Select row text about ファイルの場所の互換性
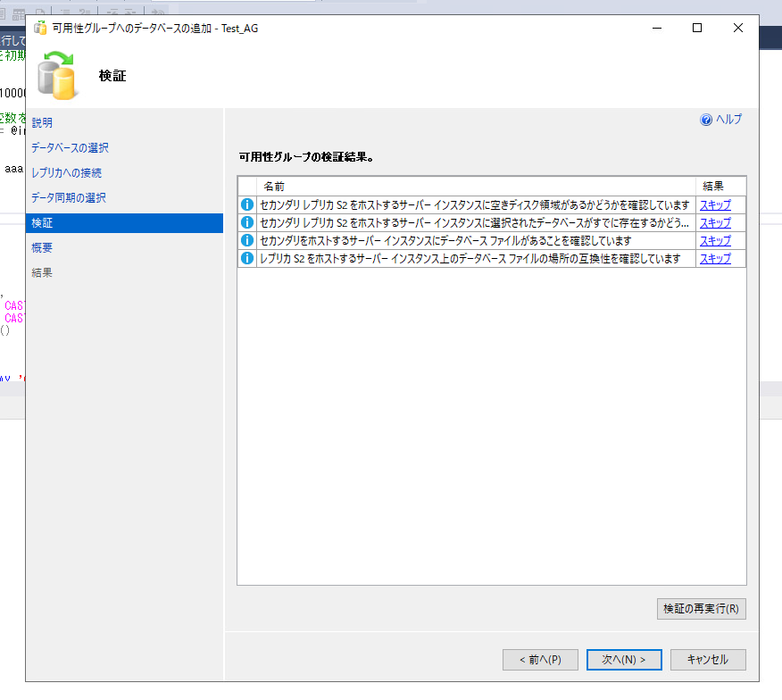The image size is (782, 700). click(470, 258)
